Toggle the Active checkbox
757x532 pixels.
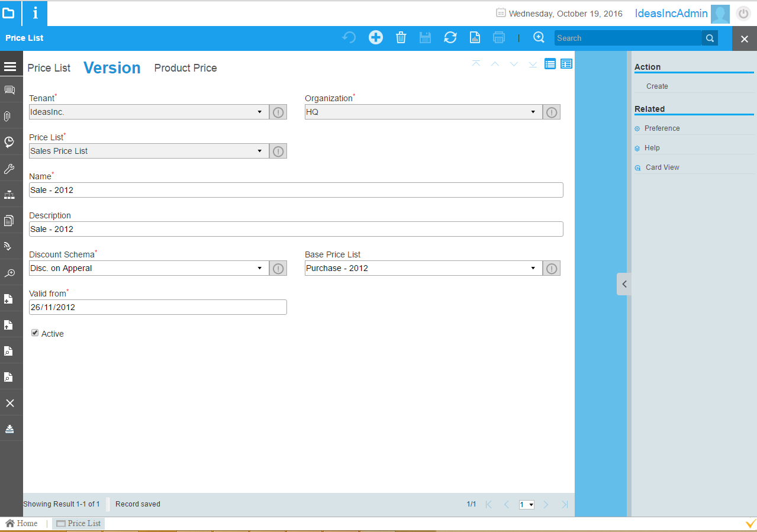point(35,333)
